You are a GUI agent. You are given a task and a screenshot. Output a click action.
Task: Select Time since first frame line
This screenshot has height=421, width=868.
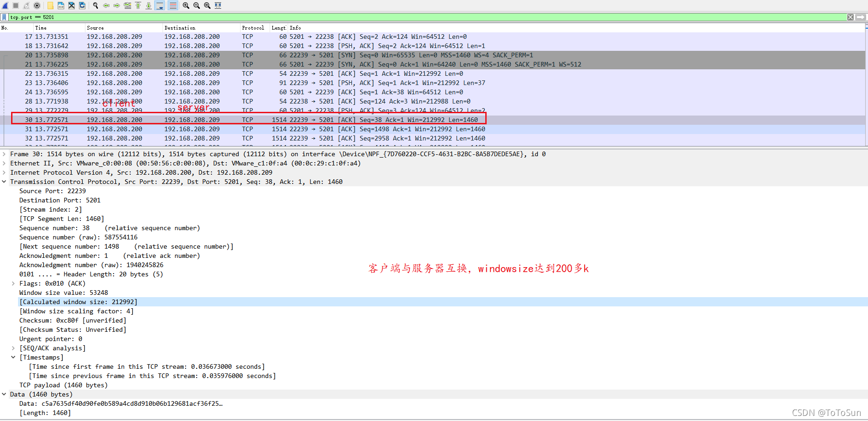point(147,366)
